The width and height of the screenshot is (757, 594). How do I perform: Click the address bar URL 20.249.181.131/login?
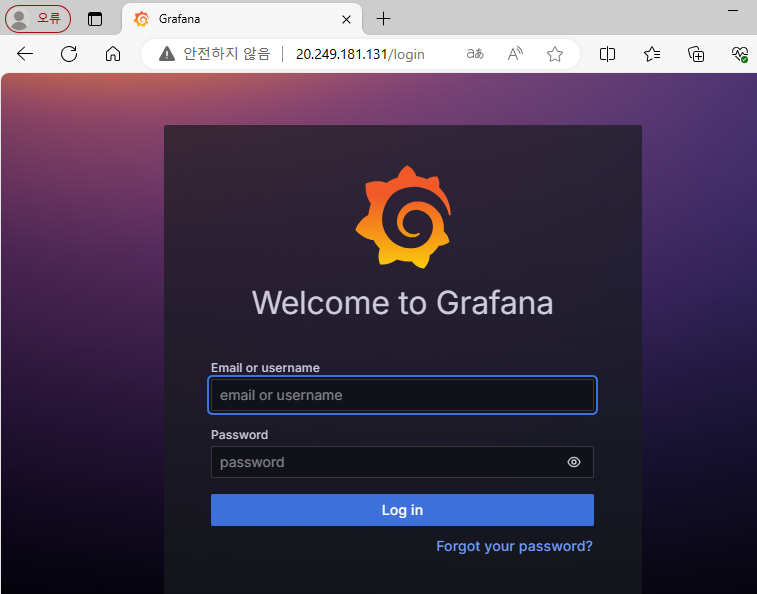pos(360,54)
